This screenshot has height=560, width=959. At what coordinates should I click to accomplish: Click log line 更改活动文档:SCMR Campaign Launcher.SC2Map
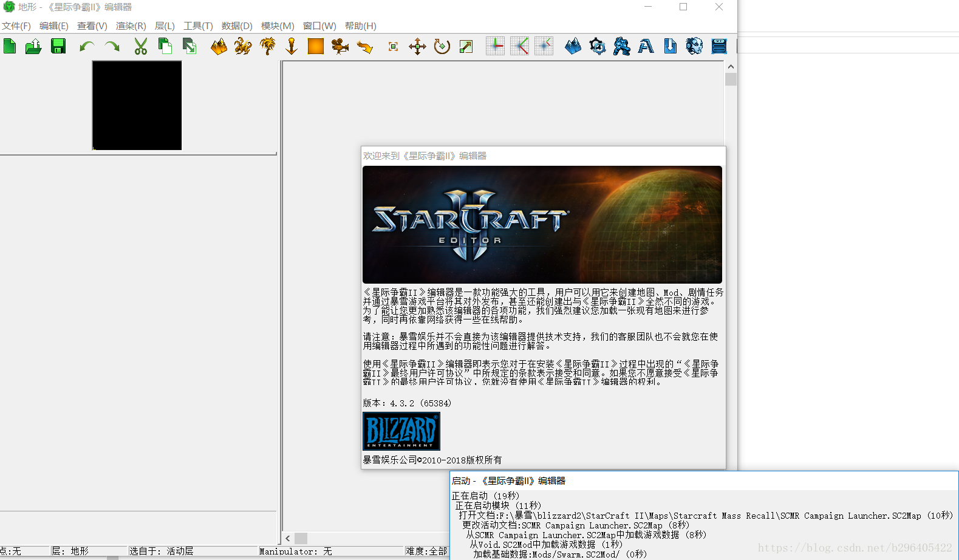tap(576, 525)
